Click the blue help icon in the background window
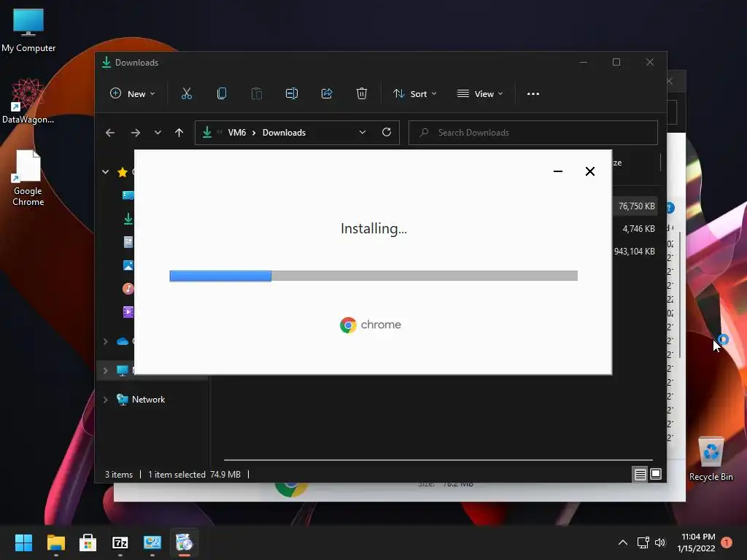747x560 pixels. click(670, 208)
